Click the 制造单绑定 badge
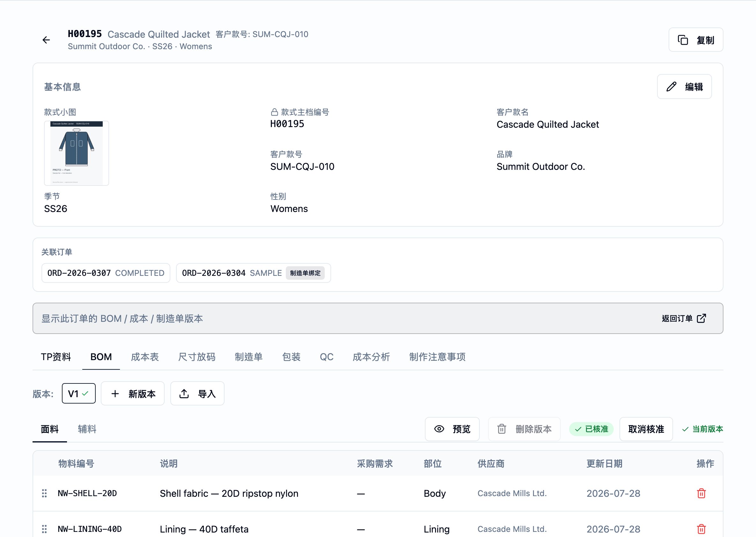 coord(305,273)
